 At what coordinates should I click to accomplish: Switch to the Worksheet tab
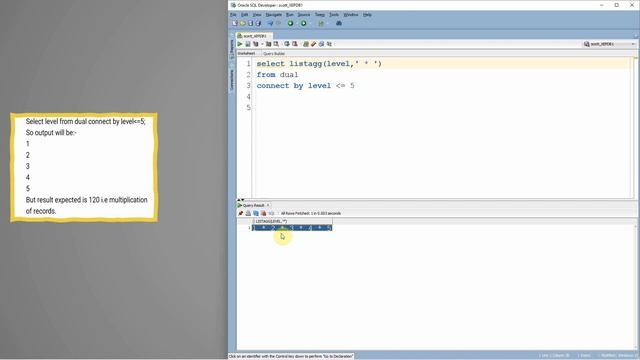coord(246,53)
